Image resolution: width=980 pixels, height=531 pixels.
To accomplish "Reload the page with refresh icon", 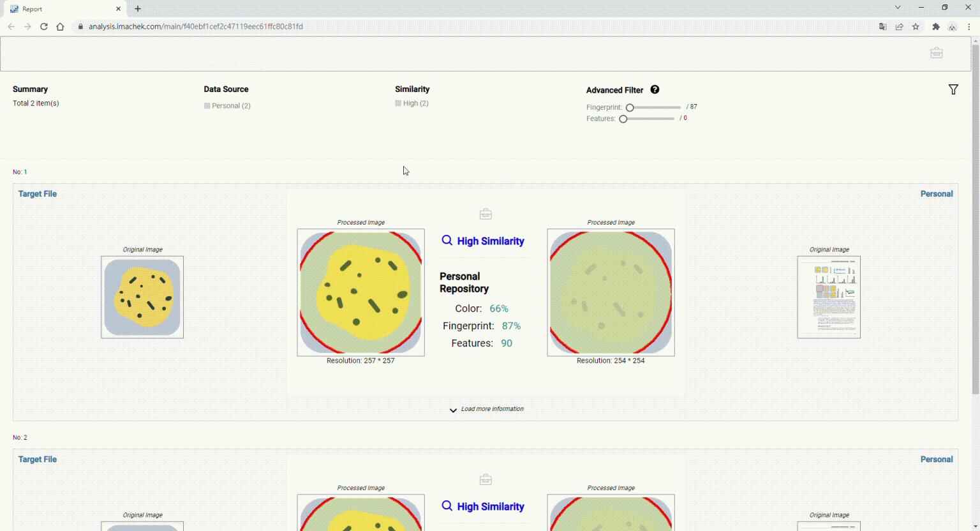I will (44, 27).
